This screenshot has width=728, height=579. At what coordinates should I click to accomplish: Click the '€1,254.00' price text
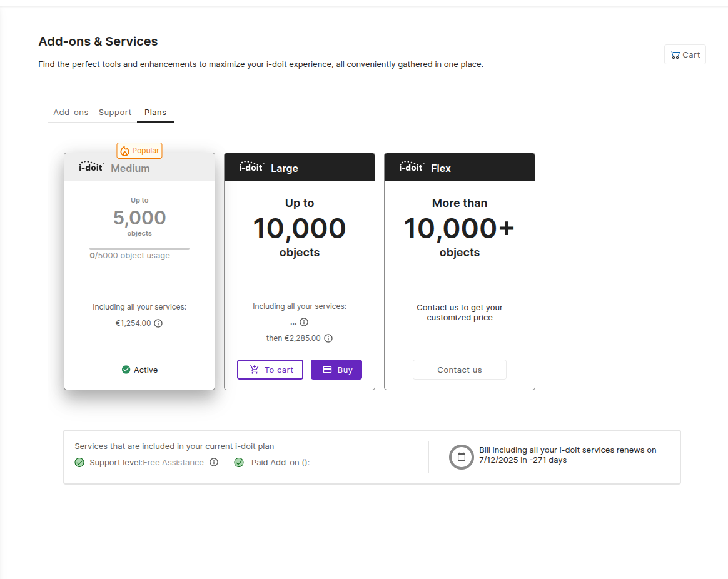tap(133, 323)
